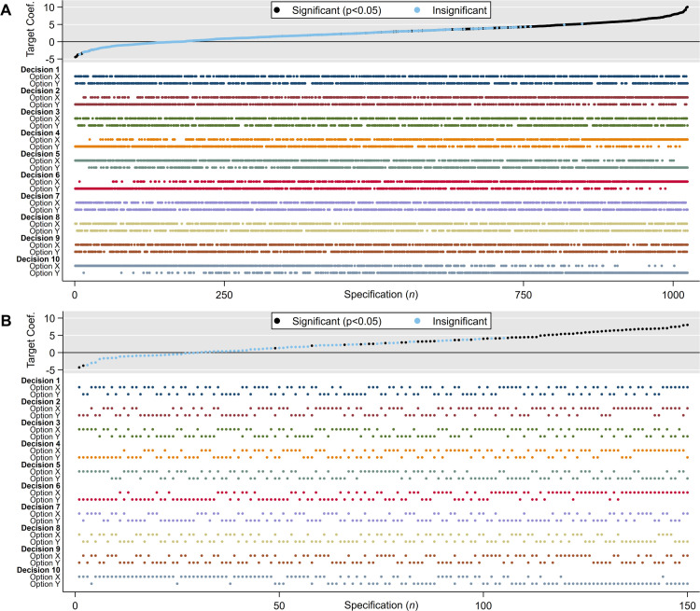Click the blue Insignificant legend dot in panel A
This screenshot has height=611, width=700.
pos(417,10)
